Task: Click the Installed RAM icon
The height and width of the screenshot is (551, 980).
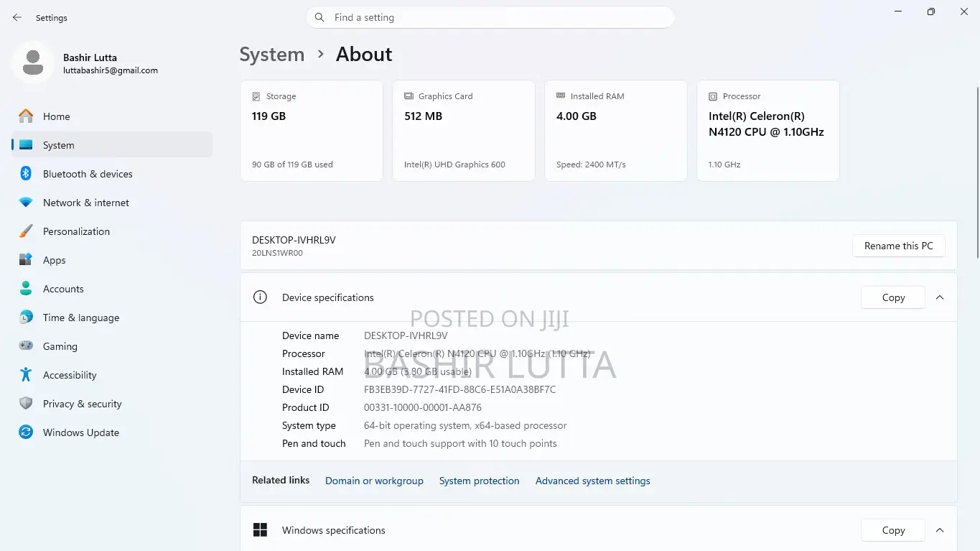Action: click(x=561, y=96)
